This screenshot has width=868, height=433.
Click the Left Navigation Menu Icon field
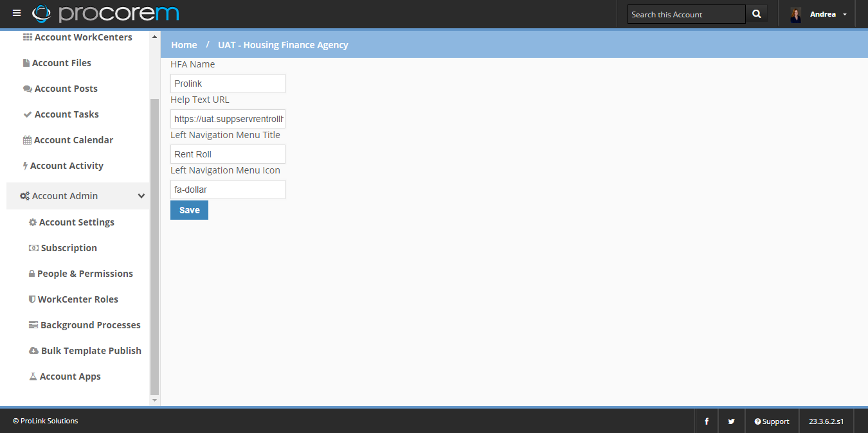(x=228, y=190)
